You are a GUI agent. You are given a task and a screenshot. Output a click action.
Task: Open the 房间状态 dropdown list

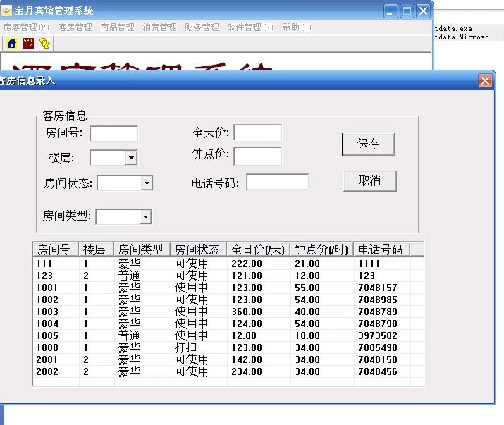[x=146, y=183]
